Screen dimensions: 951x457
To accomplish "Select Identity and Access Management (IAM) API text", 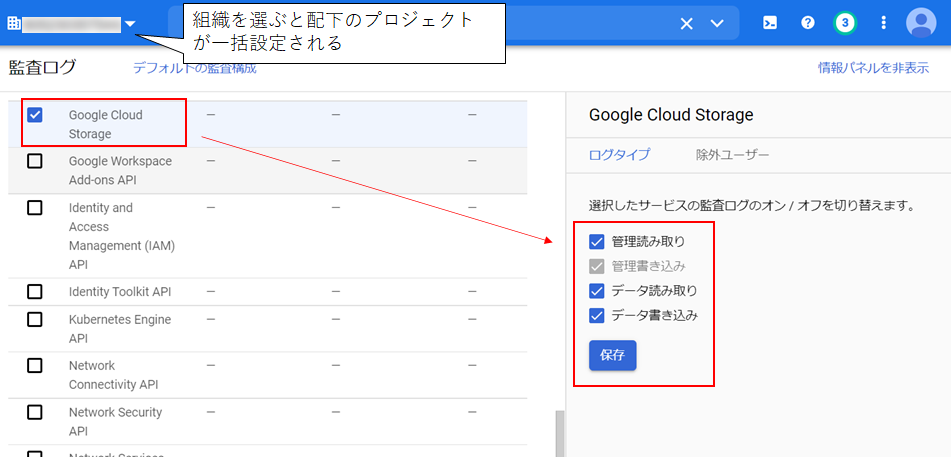I will click(122, 236).
